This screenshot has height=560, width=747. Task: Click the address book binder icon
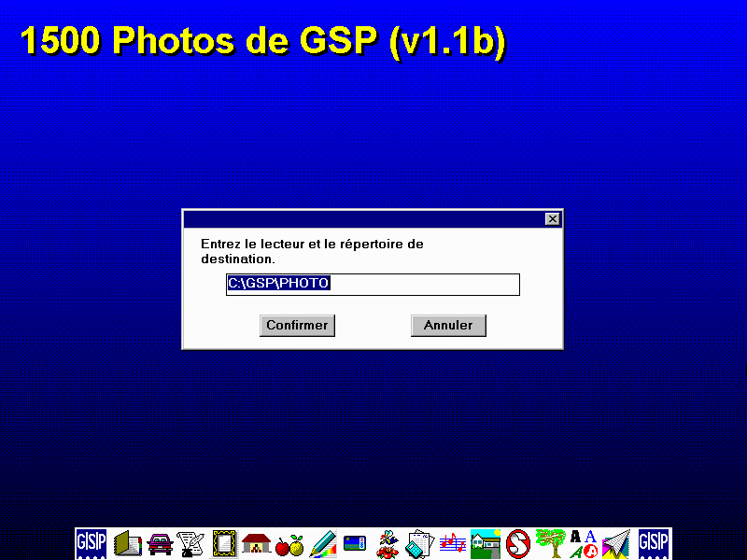127,543
